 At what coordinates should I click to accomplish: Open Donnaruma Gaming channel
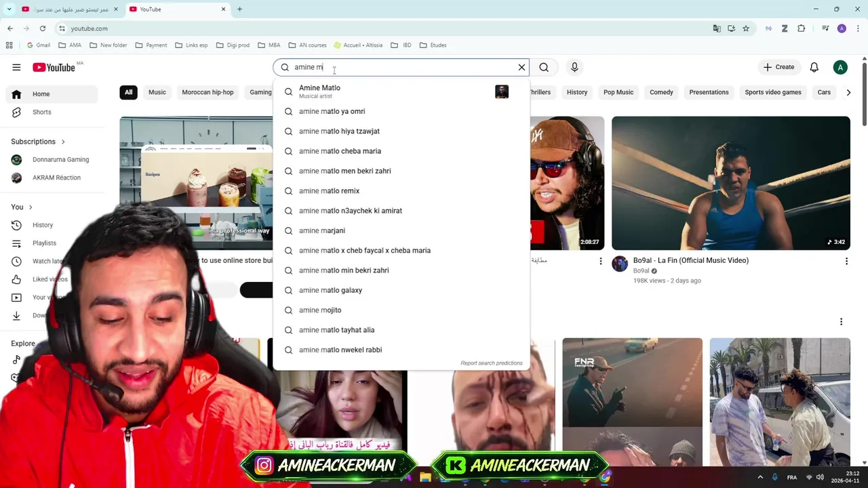pos(52,159)
